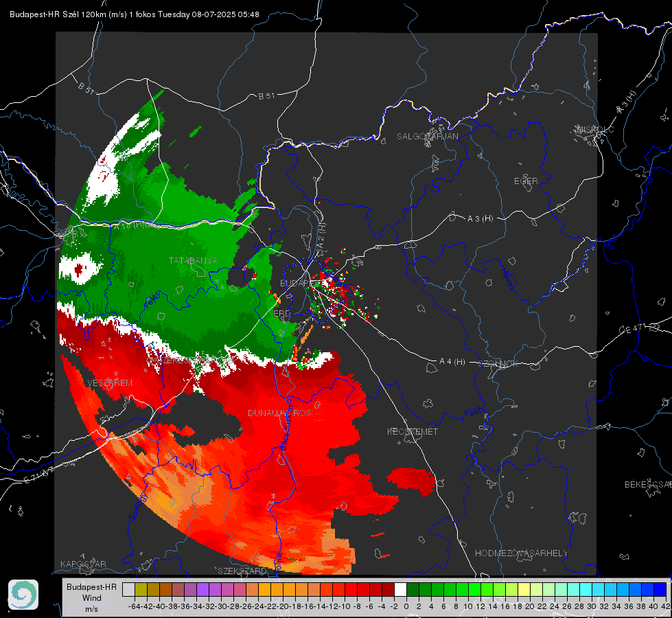Select the TATABANYA city label

tap(193, 260)
